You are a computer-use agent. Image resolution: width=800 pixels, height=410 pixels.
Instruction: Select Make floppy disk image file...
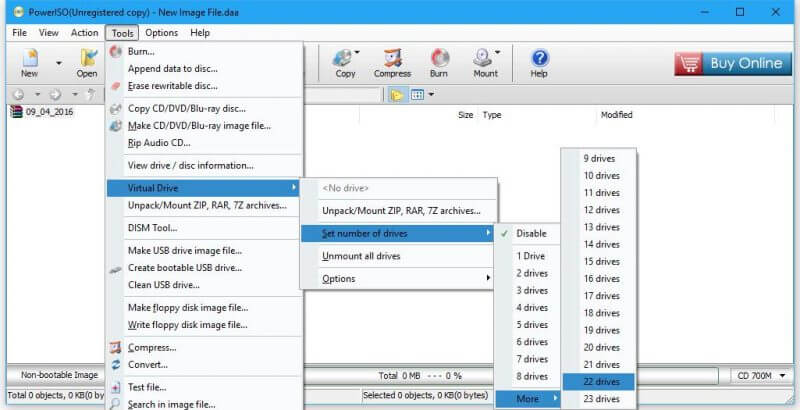pyautogui.click(x=205, y=308)
